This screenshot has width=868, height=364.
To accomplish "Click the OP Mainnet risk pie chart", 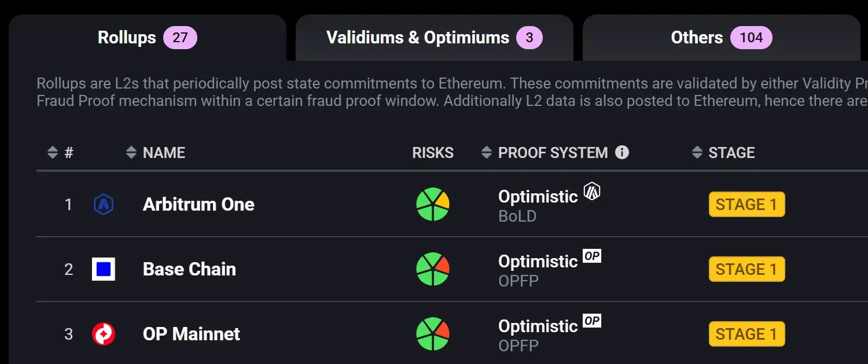I will pyautogui.click(x=433, y=334).
